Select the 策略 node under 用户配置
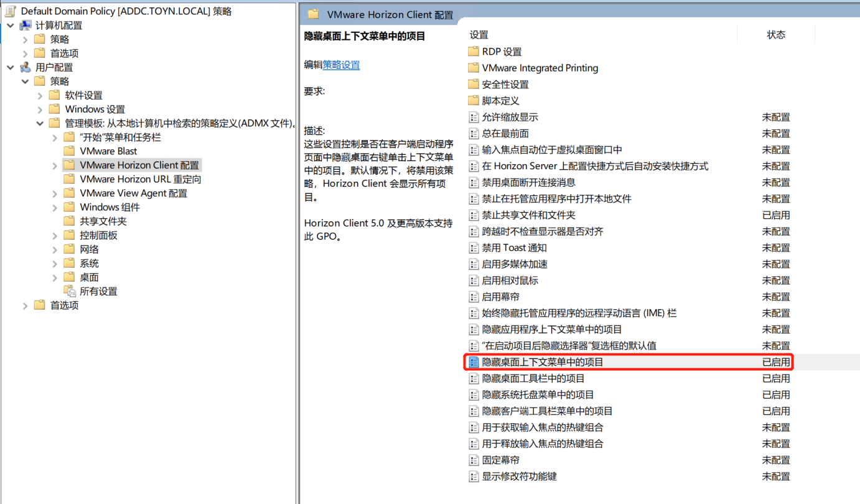The image size is (860, 504). 60,82
